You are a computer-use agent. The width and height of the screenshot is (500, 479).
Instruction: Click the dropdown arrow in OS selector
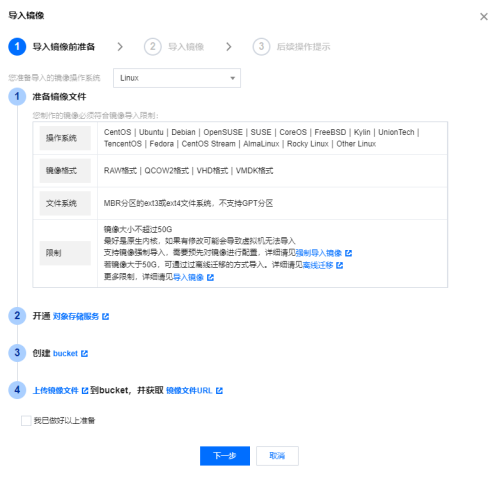point(233,78)
